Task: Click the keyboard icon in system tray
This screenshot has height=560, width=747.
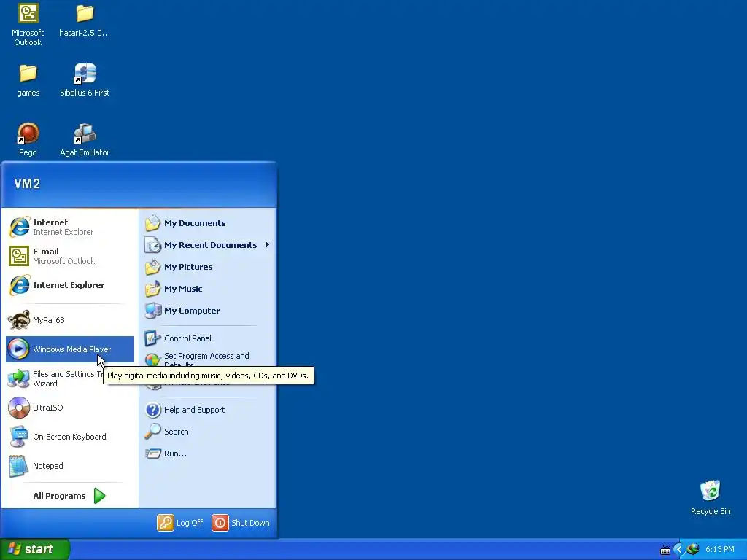Action: click(x=665, y=550)
